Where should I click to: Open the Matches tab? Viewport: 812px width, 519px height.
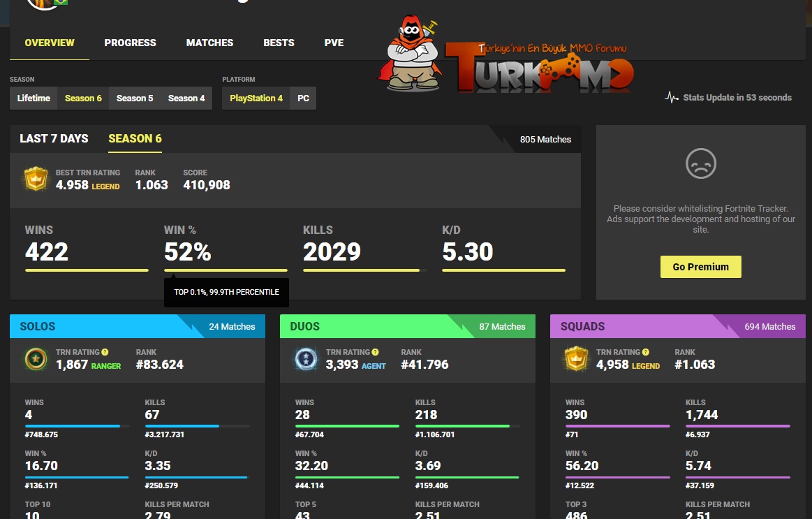(x=209, y=43)
